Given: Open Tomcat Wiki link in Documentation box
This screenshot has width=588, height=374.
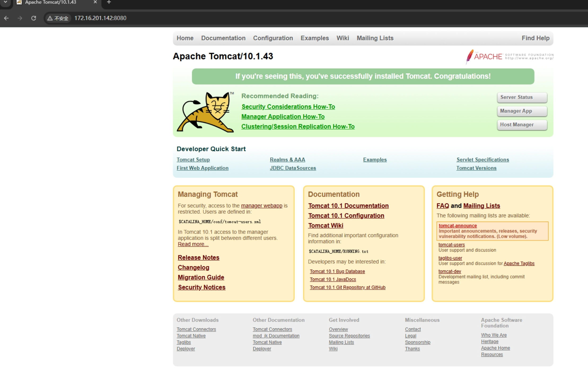Looking at the screenshot, I should [326, 225].
